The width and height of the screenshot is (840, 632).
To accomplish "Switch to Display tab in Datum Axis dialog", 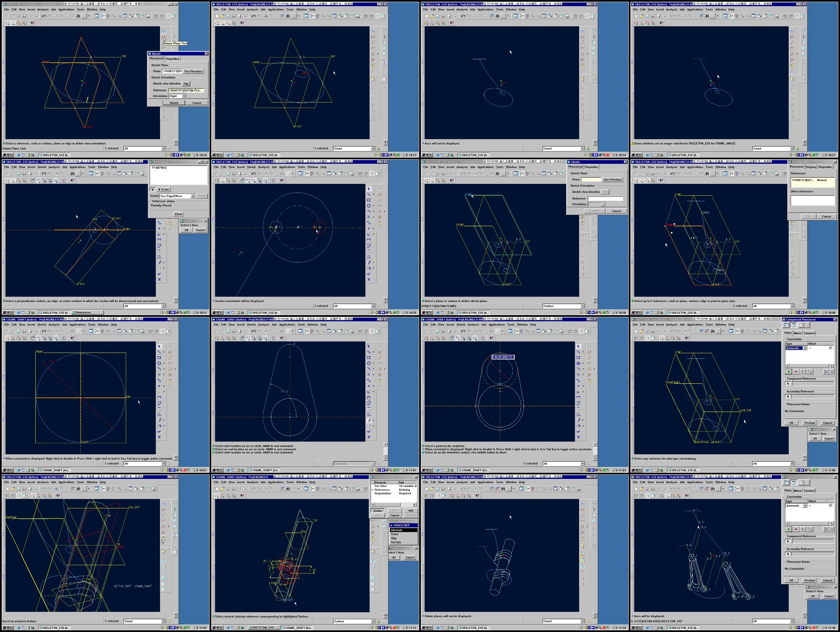I will tap(811, 167).
